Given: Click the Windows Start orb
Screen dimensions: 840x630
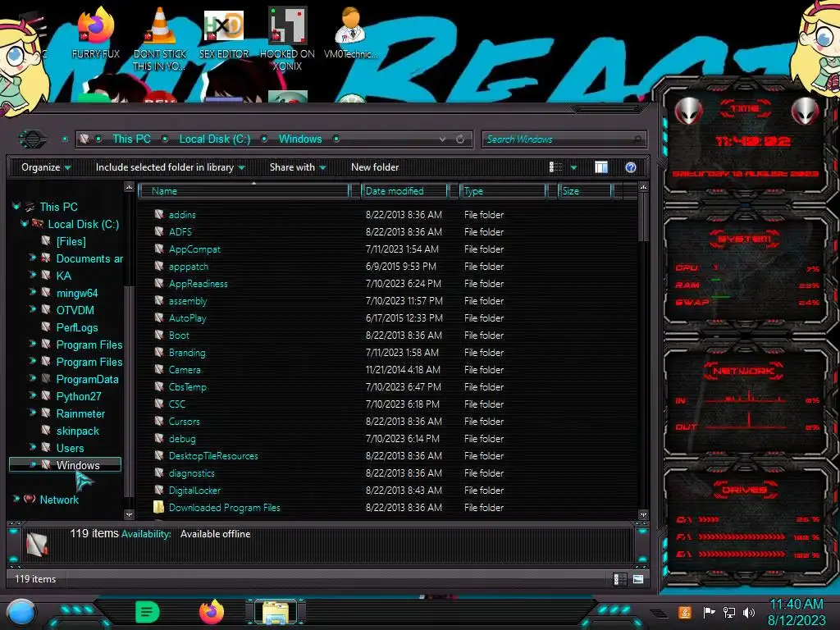Looking at the screenshot, I should pos(22,613).
